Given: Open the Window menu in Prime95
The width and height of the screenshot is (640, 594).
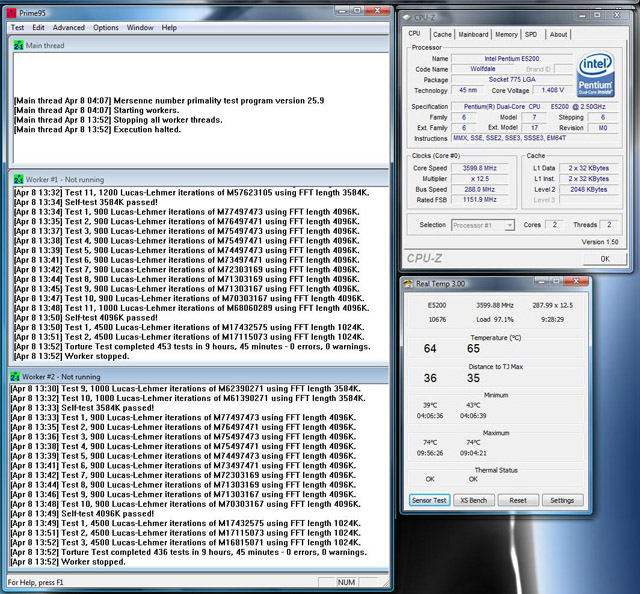Looking at the screenshot, I should [140, 28].
